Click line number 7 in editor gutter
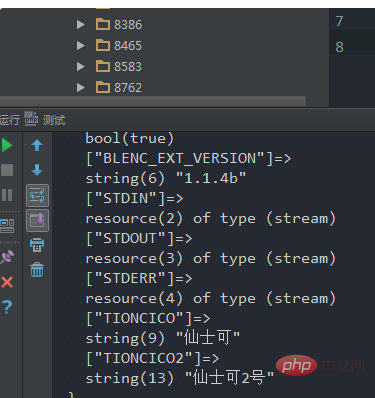 click(x=339, y=21)
